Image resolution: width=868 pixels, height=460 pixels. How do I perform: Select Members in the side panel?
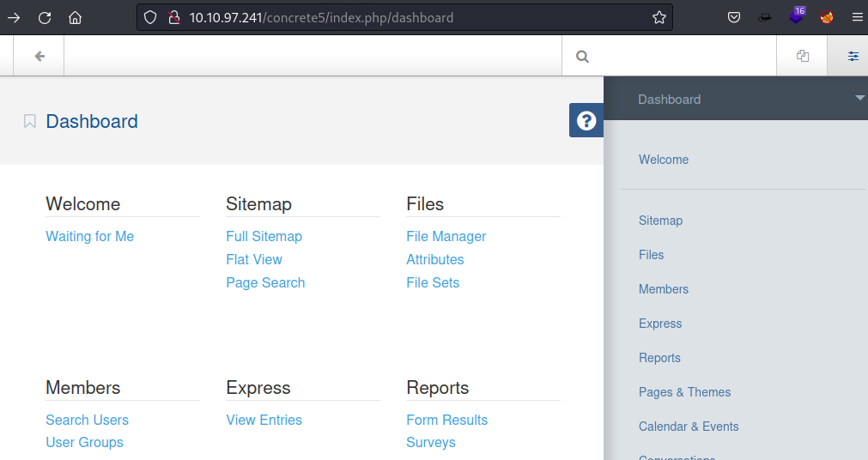664,289
